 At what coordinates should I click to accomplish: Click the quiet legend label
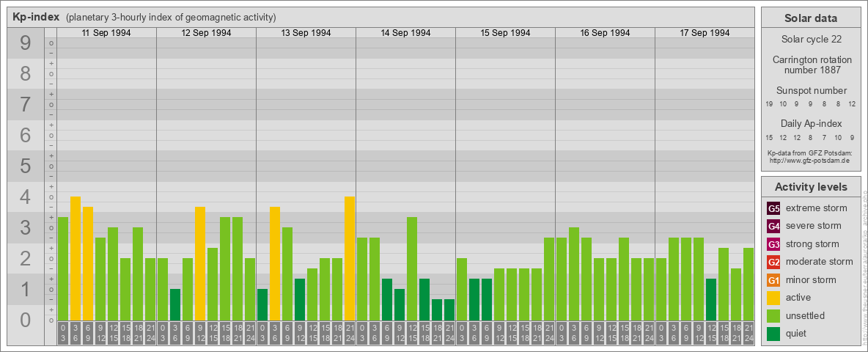(x=798, y=333)
